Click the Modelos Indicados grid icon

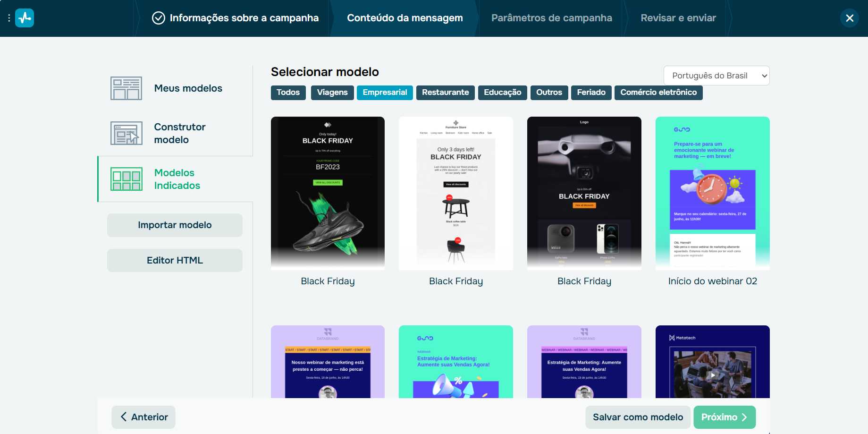pos(126,179)
